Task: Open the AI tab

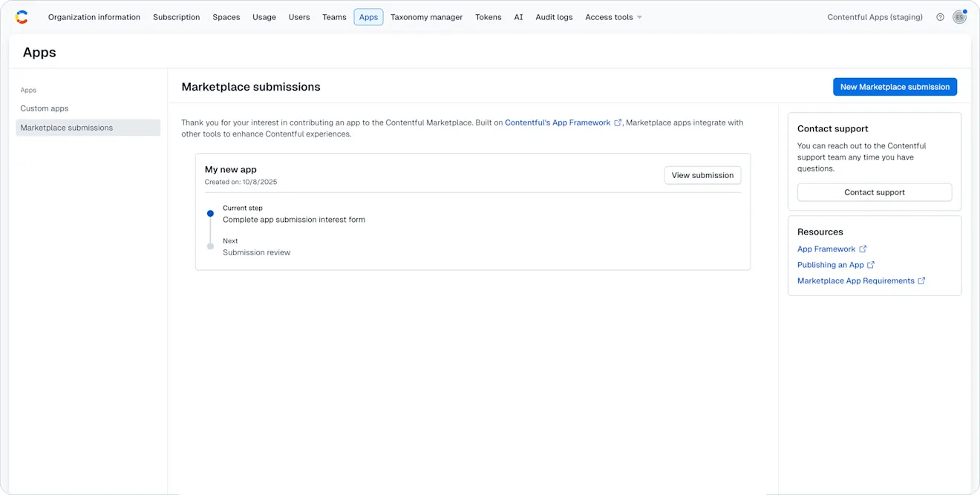Action: (x=518, y=17)
